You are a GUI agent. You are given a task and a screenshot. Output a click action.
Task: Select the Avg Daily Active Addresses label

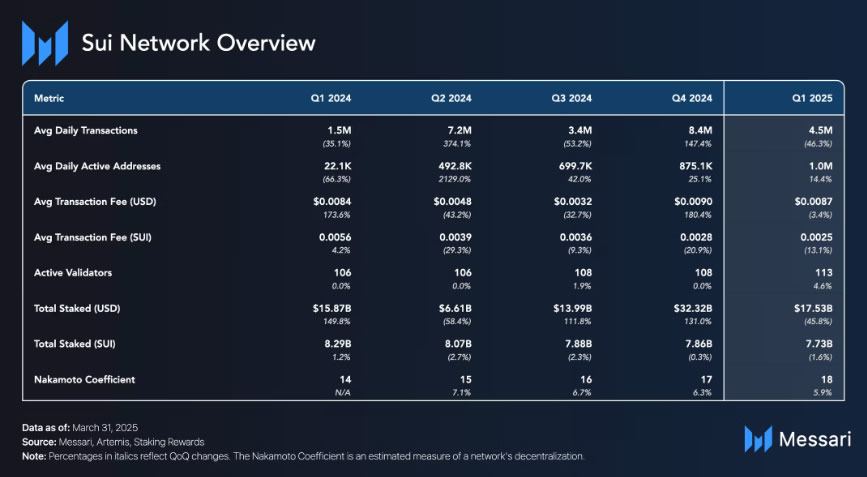pyautogui.click(x=97, y=165)
